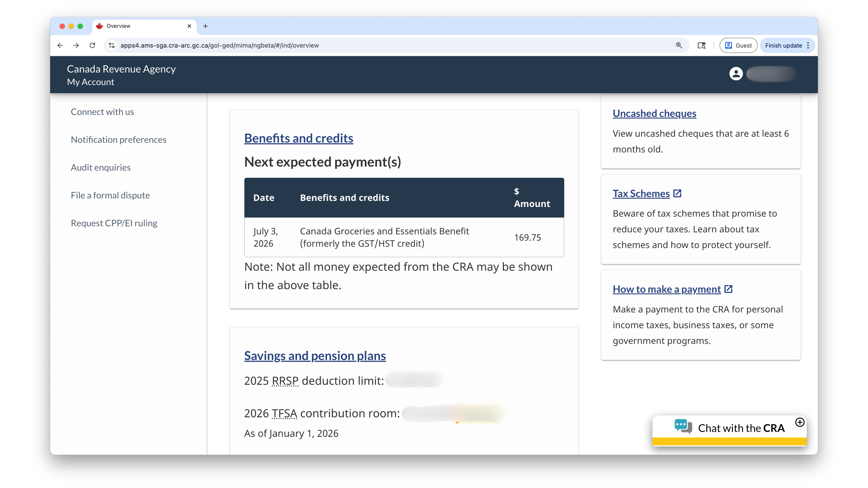Select File a formal dispute
868x488 pixels.
pyautogui.click(x=110, y=195)
